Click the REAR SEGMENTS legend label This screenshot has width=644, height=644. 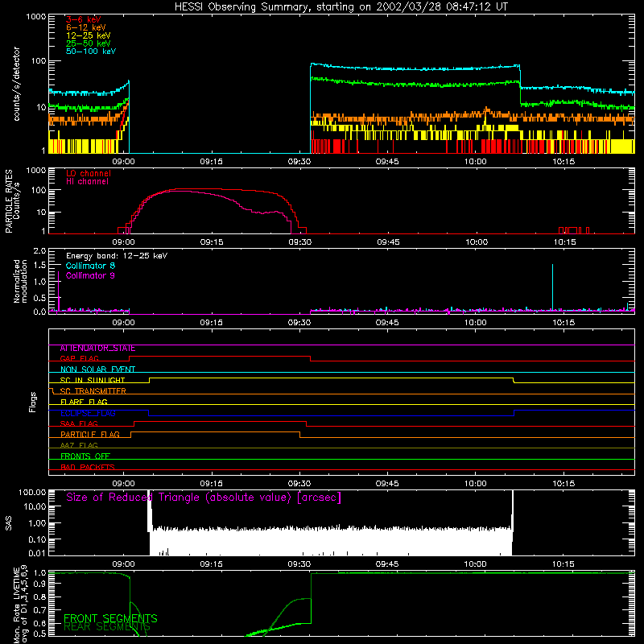[107, 627]
